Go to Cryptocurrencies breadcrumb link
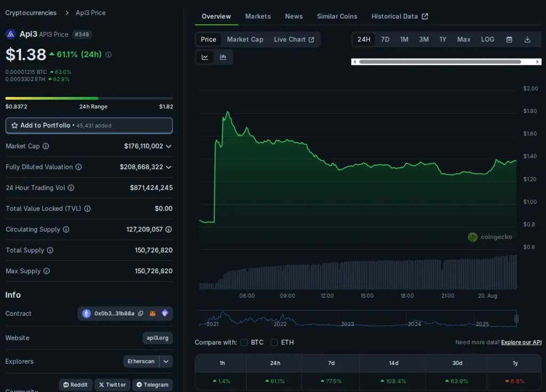This screenshot has height=392, width=546. click(x=30, y=13)
